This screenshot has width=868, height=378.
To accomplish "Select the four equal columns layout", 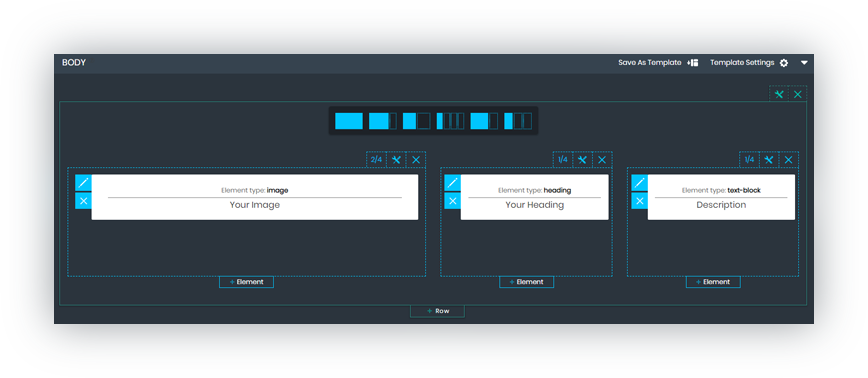I will pos(450,121).
